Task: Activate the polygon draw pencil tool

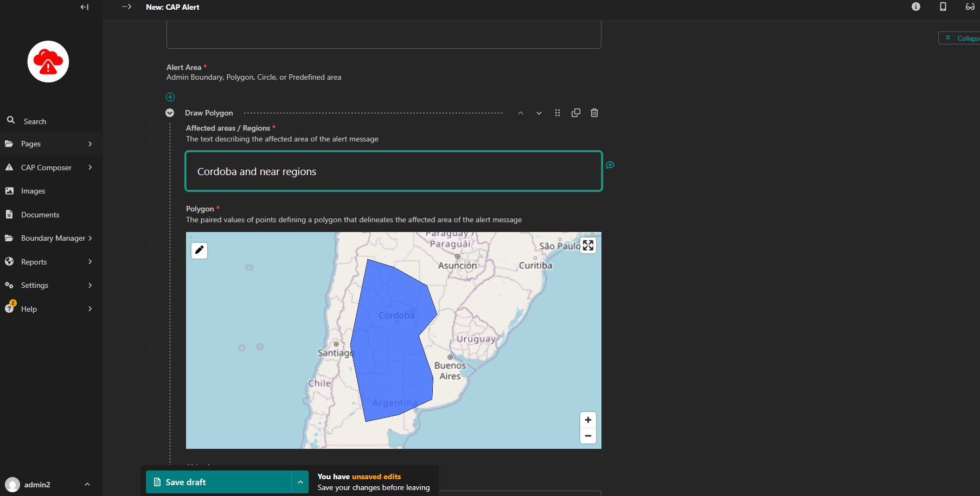Action: (200, 250)
